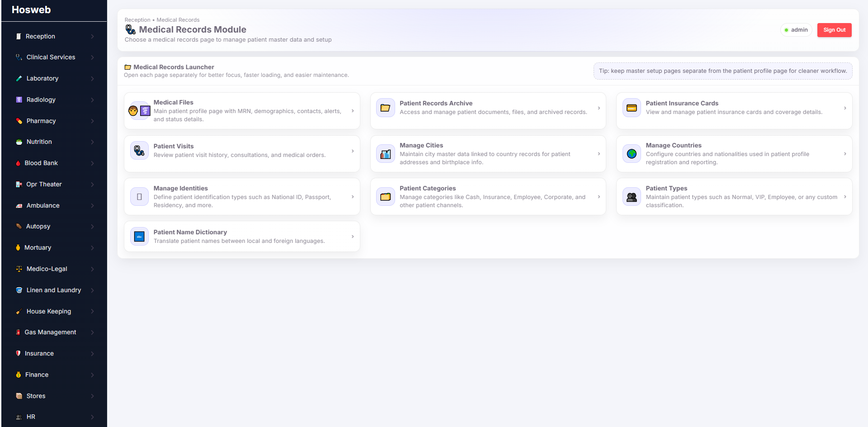Click the Ambulance sidebar icon
The height and width of the screenshot is (427, 868).
[x=19, y=205]
